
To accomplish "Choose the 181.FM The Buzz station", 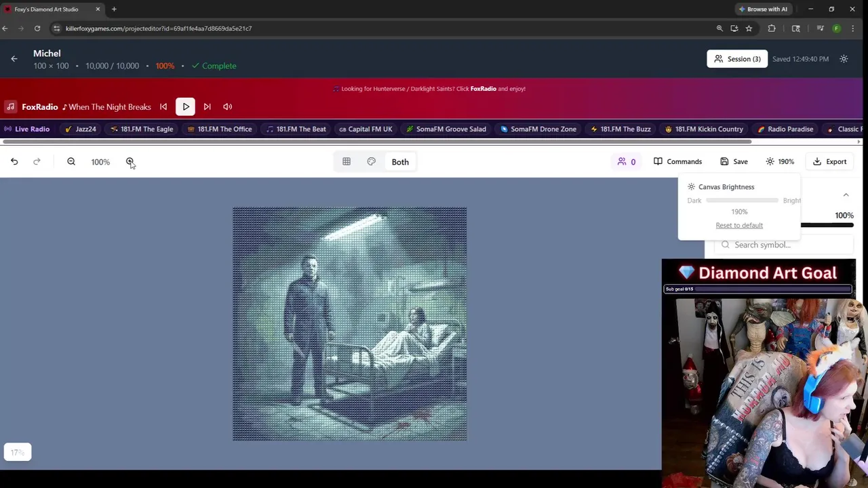I will click(x=620, y=129).
